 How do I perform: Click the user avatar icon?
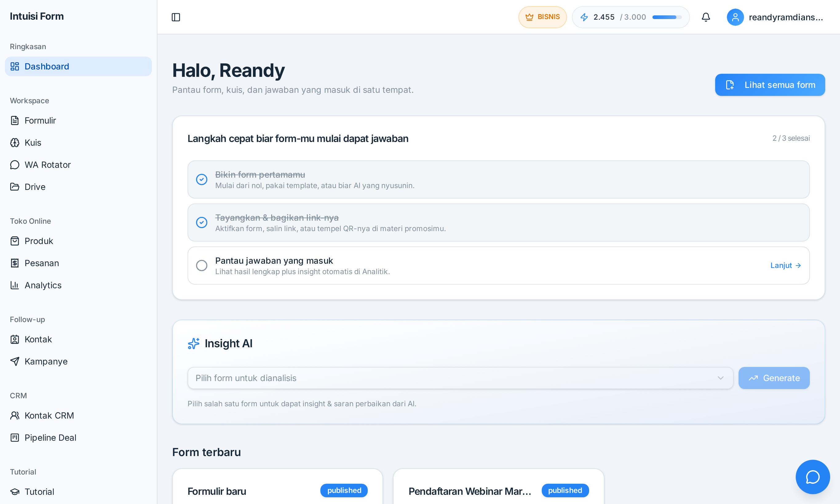click(x=735, y=17)
